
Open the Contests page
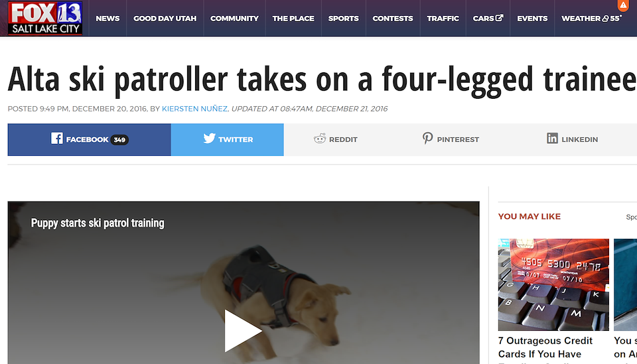coord(392,19)
